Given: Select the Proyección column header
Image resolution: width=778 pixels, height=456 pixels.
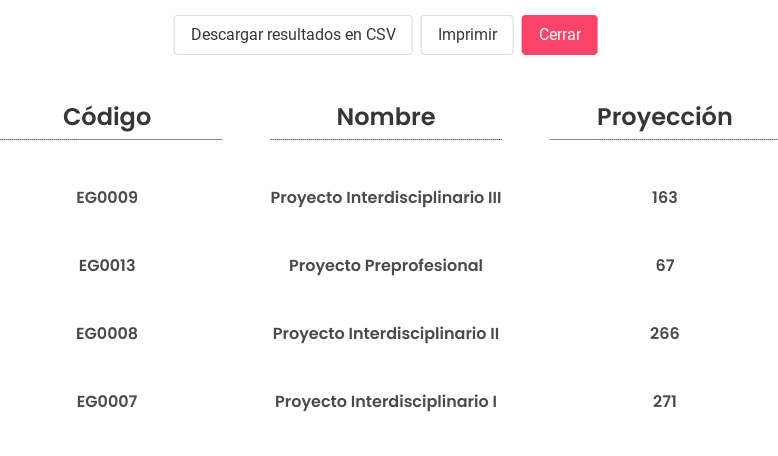Looking at the screenshot, I should tap(664, 118).
